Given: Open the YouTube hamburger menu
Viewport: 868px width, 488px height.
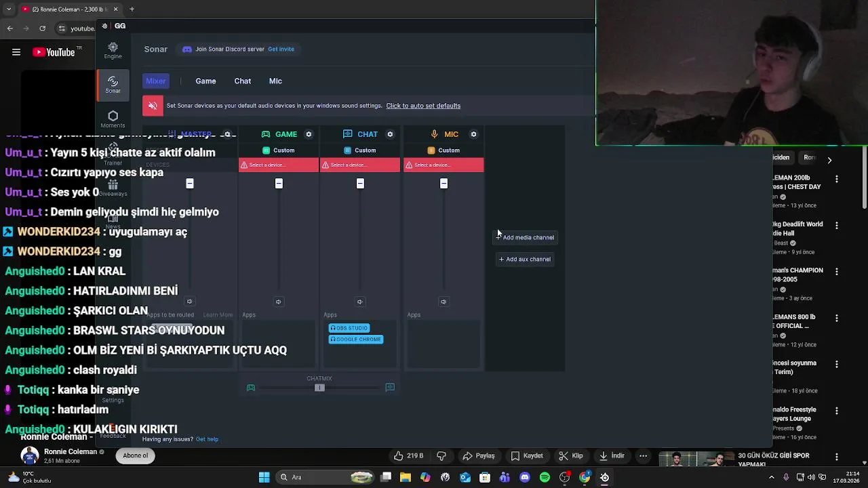Looking at the screenshot, I should tap(16, 52).
